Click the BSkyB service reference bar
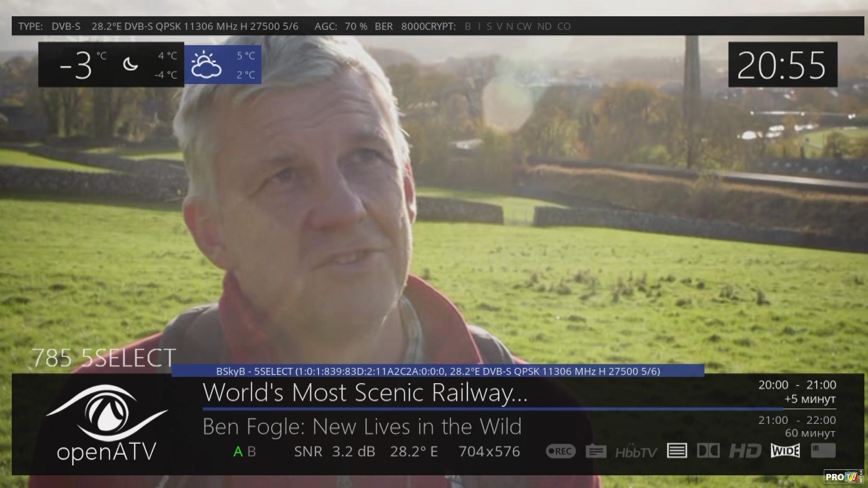Viewport: 868px width, 488px height. pos(438,371)
